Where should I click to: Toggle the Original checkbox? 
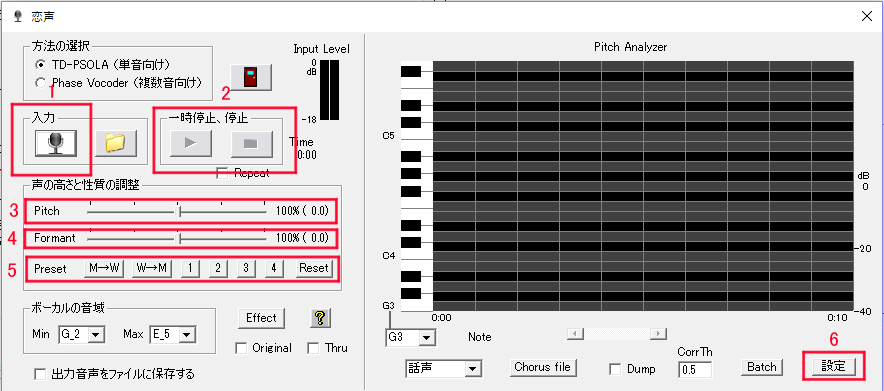pyautogui.click(x=241, y=348)
